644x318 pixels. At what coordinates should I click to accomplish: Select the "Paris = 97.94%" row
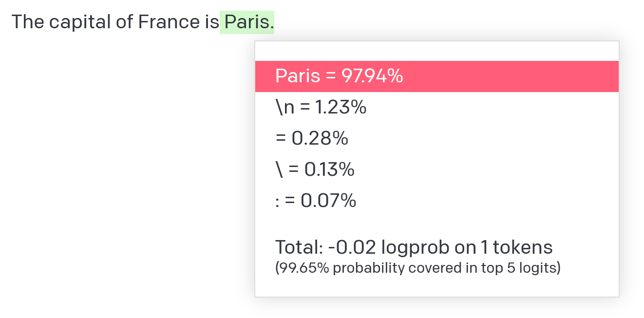pyautogui.click(x=436, y=76)
